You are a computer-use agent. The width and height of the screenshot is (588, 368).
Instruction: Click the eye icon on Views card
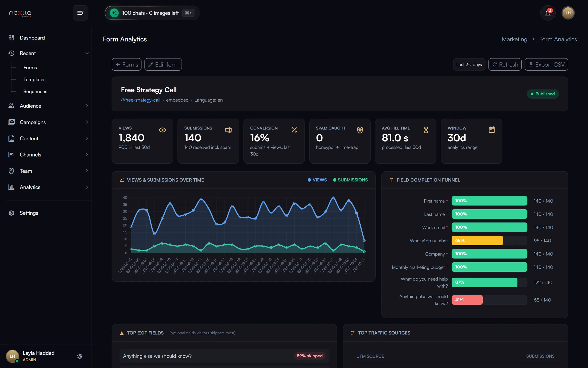pyautogui.click(x=162, y=130)
